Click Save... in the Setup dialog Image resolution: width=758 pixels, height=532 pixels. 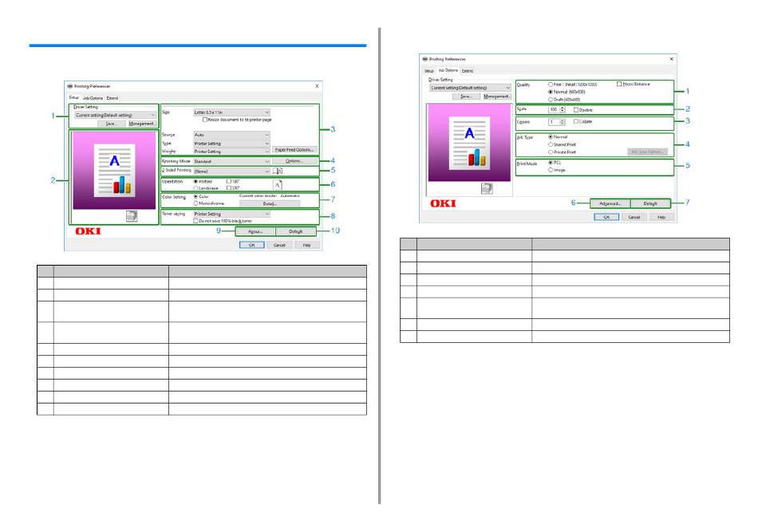coord(111,124)
